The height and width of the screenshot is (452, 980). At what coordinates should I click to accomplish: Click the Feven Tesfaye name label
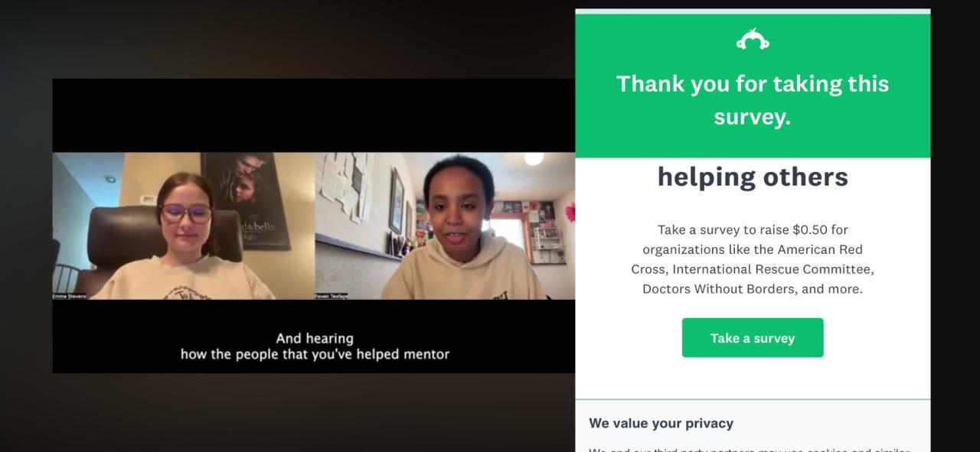pos(332,296)
